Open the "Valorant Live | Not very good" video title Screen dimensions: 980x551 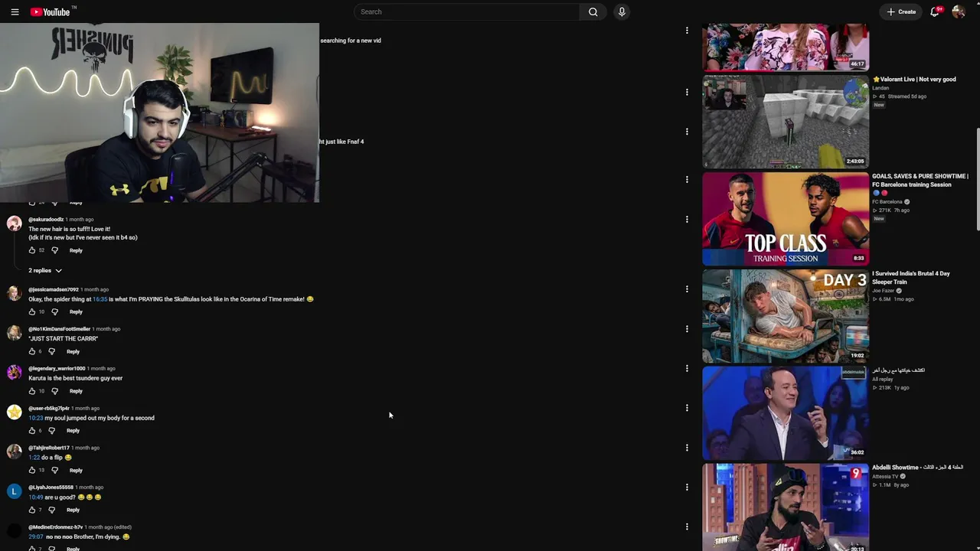[x=915, y=80]
